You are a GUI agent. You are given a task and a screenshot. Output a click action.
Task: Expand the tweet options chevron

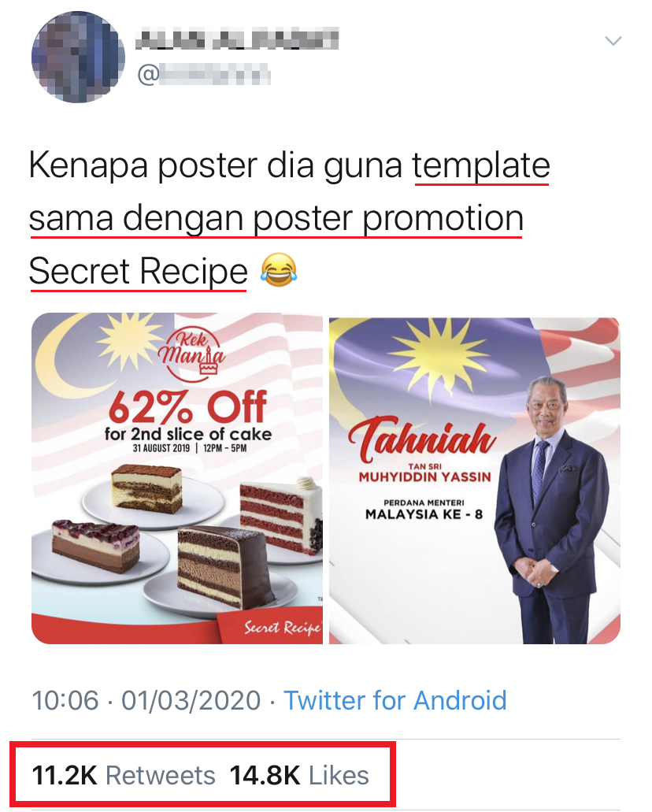click(613, 40)
